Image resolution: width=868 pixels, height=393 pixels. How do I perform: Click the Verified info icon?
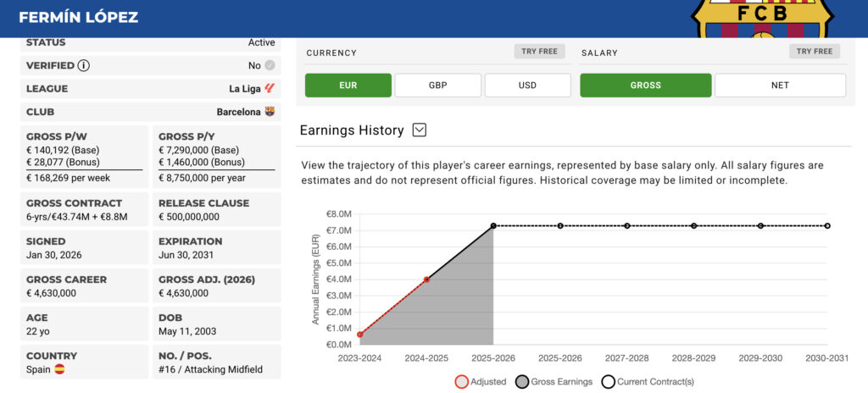tap(84, 66)
